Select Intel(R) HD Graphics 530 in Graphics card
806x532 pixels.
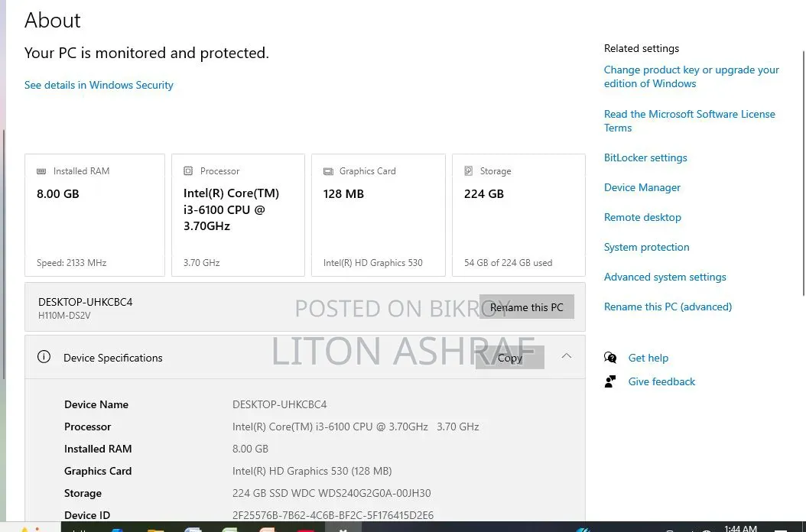coord(372,263)
